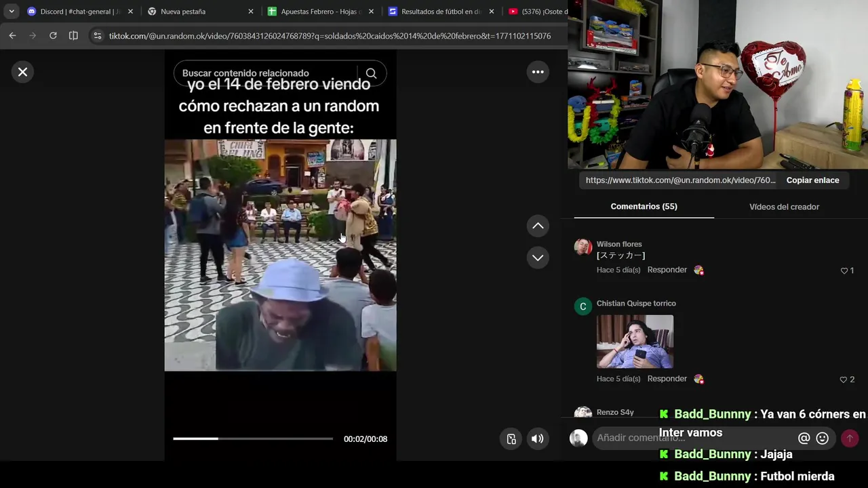The image size is (868, 488).
Task: Switch to Resultados de fútbol tab
Action: tap(440, 12)
